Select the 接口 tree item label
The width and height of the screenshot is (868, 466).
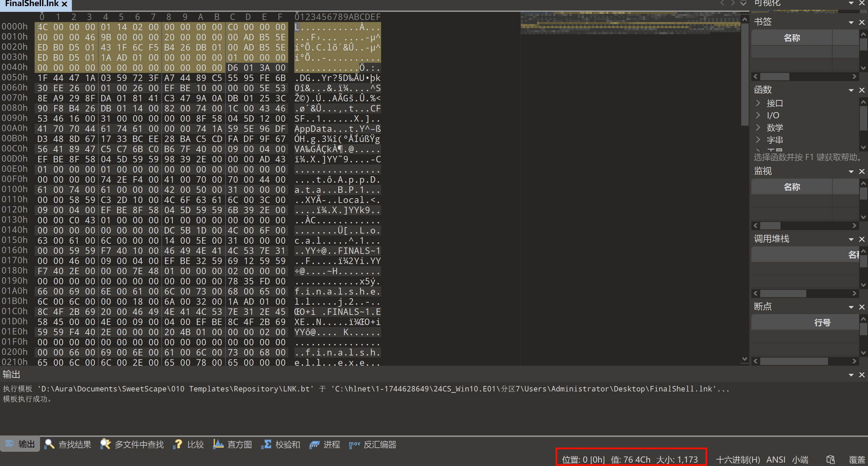click(x=775, y=103)
